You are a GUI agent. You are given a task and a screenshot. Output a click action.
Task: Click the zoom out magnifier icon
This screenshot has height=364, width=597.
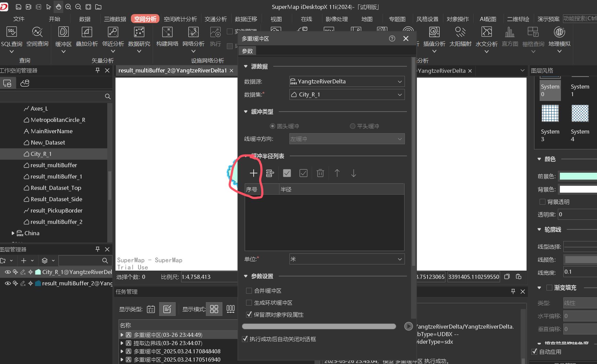(x=78, y=7)
